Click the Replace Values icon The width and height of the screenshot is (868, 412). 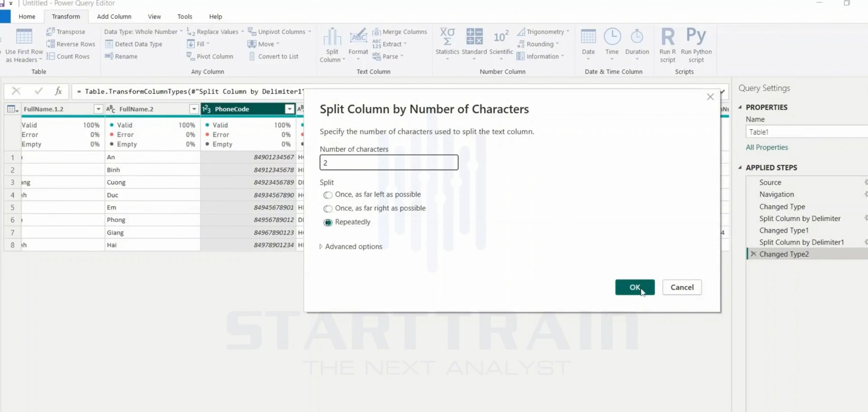[x=191, y=32]
